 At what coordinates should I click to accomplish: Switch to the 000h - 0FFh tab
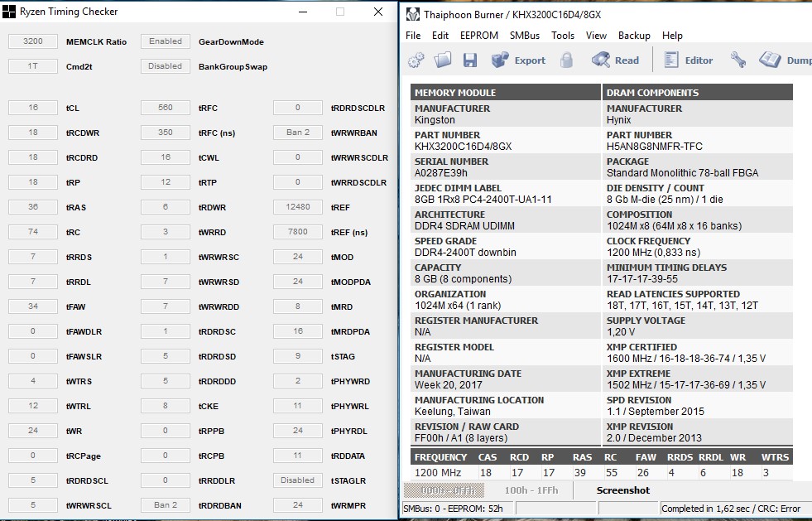444,490
